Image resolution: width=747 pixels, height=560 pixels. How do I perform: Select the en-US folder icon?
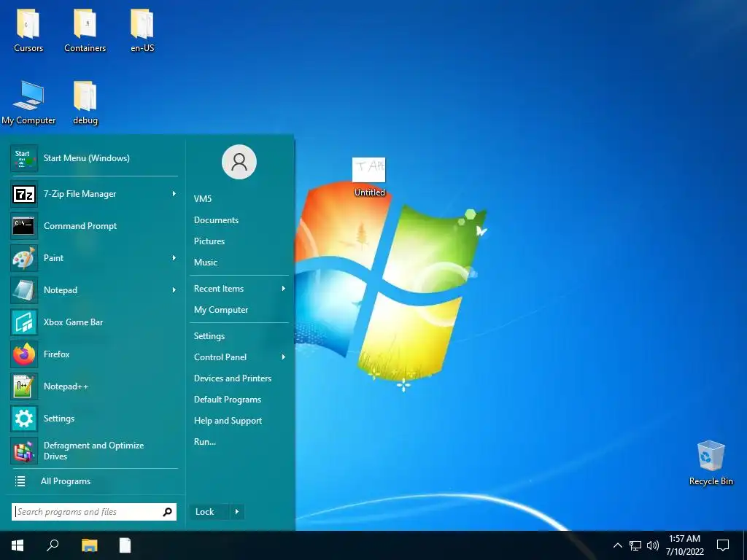coord(142,31)
